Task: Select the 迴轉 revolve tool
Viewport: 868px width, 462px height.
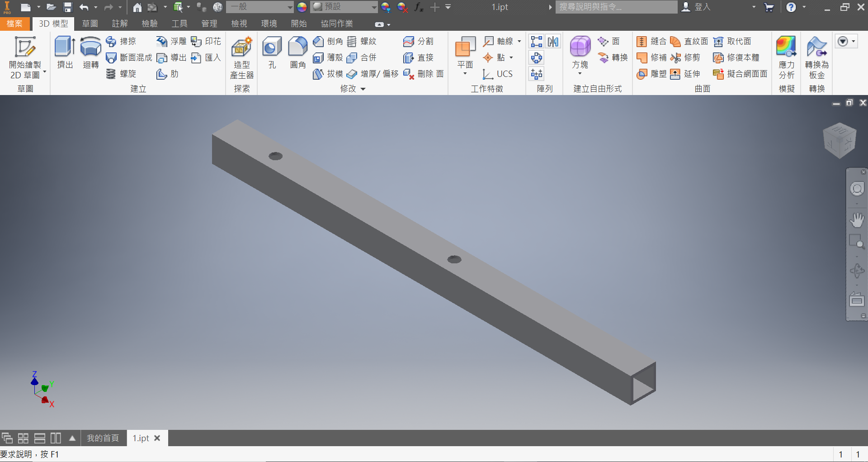Action: click(90, 52)
